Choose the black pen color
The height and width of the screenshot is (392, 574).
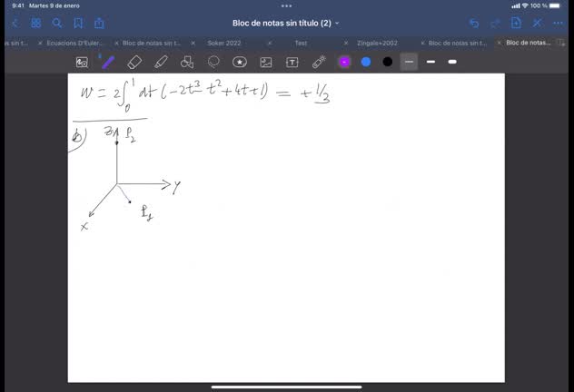[x=387, y=63]
